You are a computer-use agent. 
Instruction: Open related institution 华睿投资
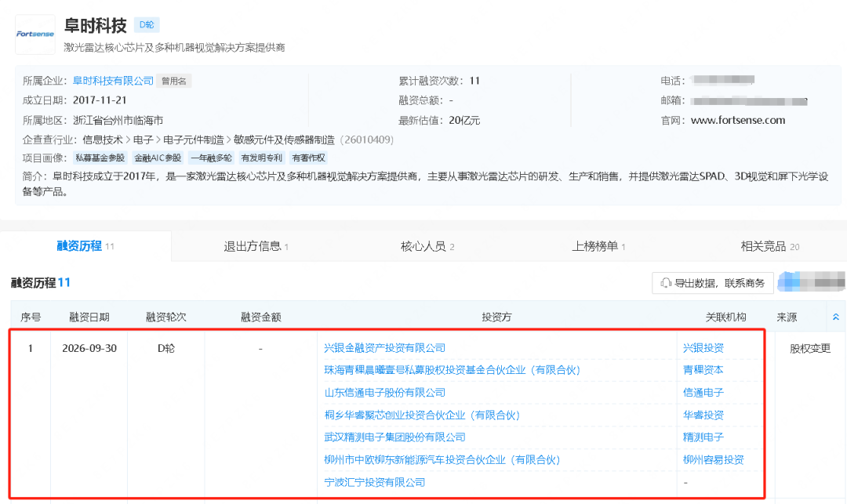(703, 415)
